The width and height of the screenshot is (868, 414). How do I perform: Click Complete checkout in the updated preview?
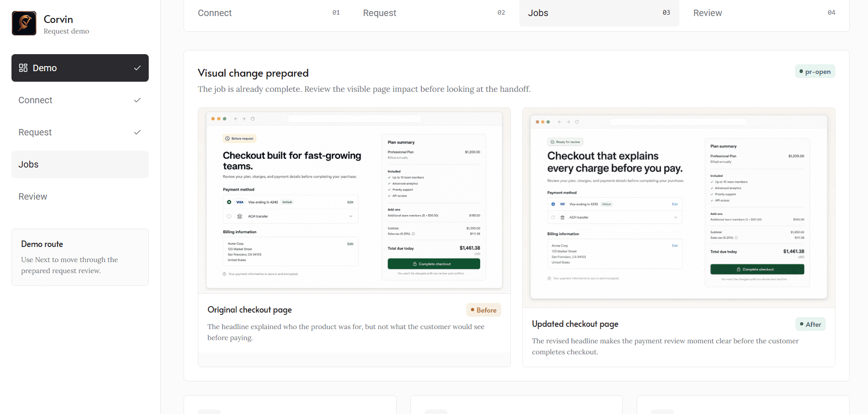point(757,269)
